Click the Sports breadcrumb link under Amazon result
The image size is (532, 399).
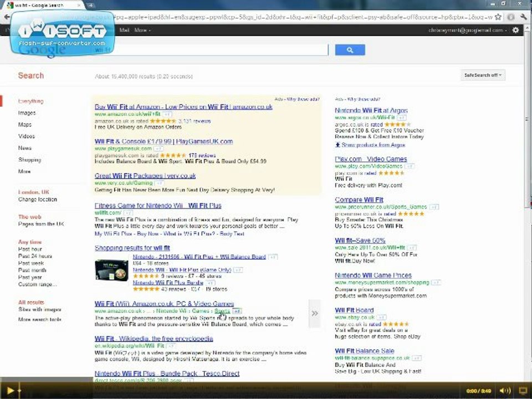tap(222, 311)
